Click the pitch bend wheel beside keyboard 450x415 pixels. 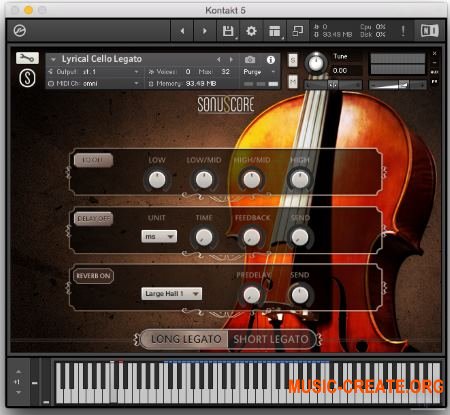34,382
